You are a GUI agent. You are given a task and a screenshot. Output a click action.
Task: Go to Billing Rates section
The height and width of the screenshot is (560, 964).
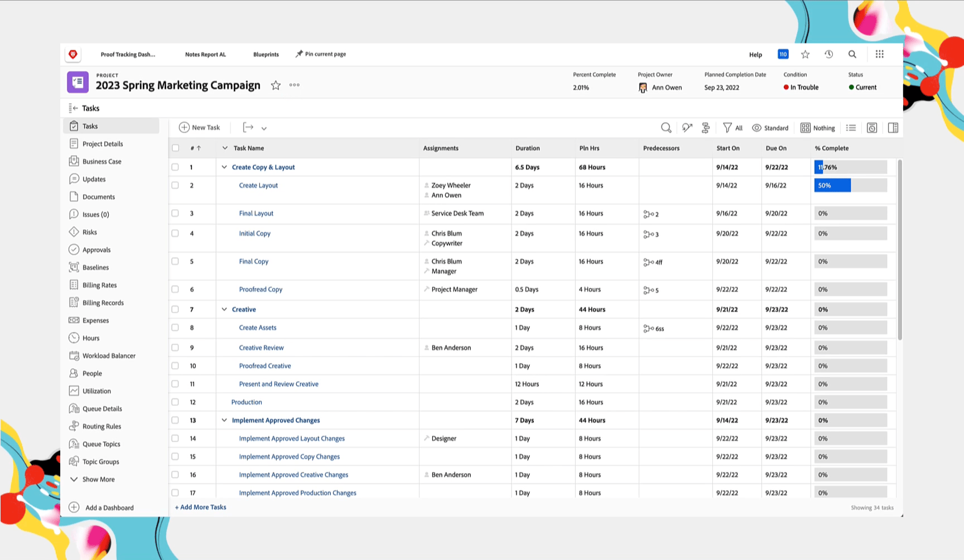click(x=99, y=285)
